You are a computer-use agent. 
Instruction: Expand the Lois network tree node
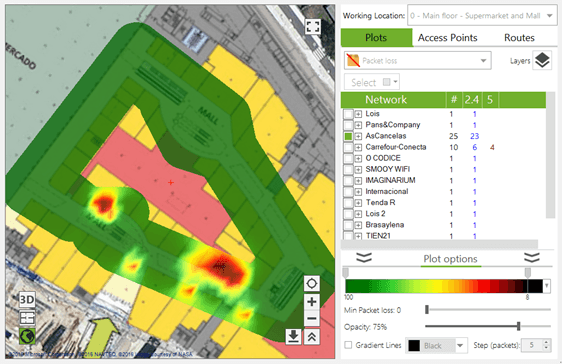click(x=358, y=114)
